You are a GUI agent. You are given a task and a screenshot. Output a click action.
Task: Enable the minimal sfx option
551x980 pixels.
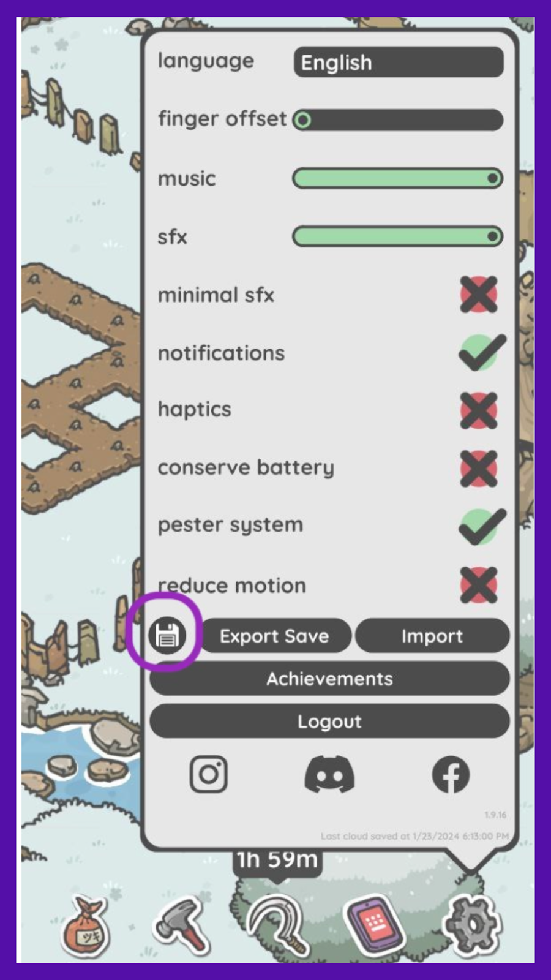pos(479,295)
